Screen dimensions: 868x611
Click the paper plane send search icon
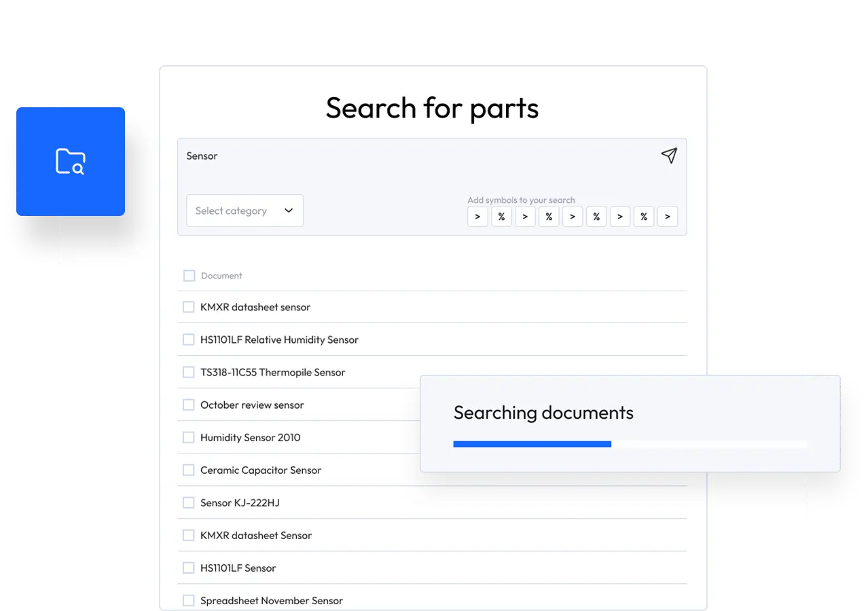[x=669, y=156]
